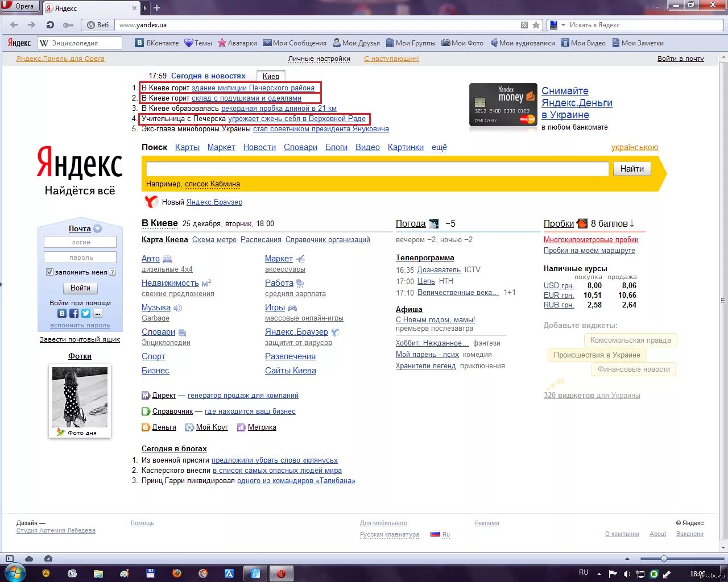This screenshot has width=728, height=582.
Task: Expand the tab list arrow beside Яндекс tab
Action: (146, 7)
